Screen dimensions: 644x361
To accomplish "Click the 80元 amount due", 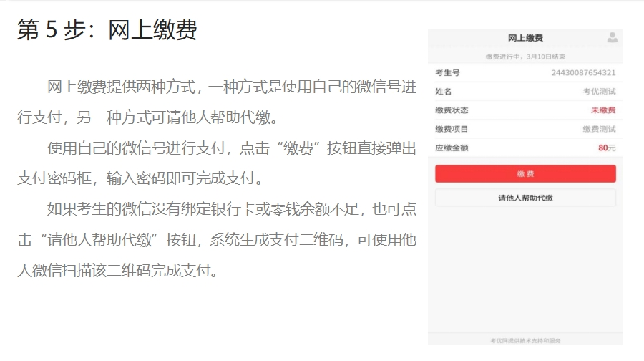I will point(607,148).
